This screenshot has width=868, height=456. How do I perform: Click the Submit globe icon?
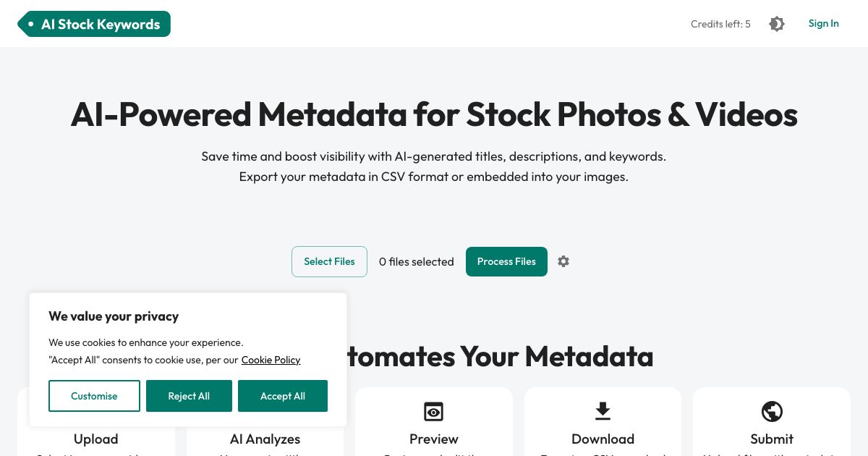tap(772, 411)
